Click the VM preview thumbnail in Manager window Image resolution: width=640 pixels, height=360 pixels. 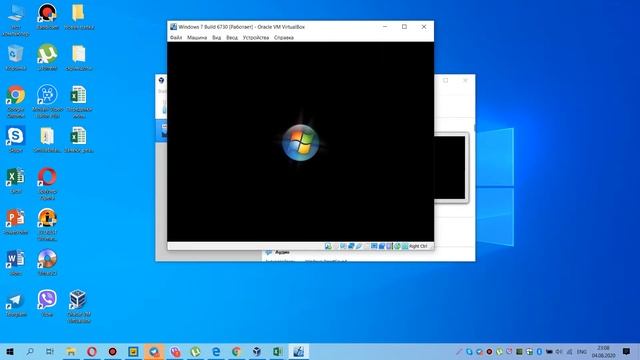tap(450, 167)
